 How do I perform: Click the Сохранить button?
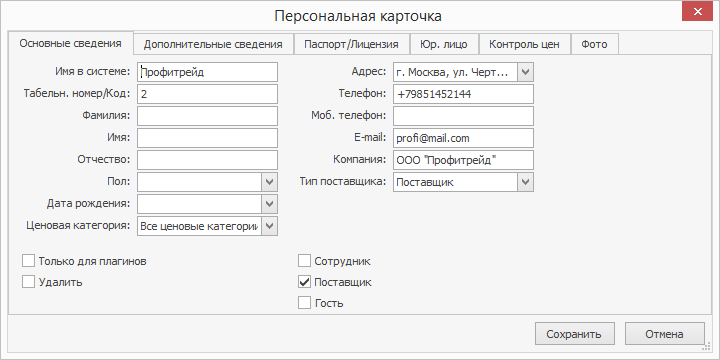point(574,334)
